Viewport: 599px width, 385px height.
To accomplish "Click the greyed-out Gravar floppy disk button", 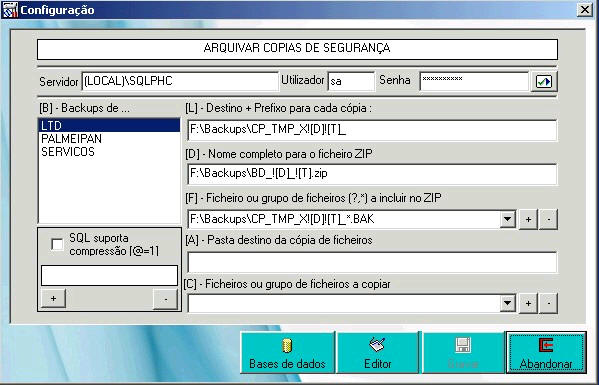I will [x=463, y=353].
